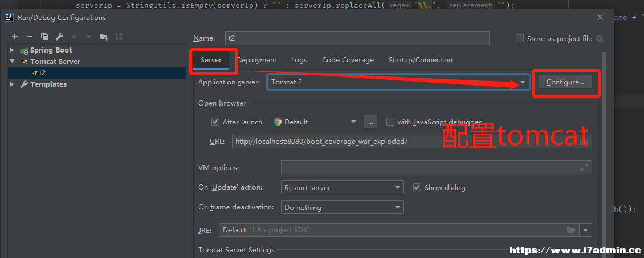This screenshot has height=258, width=644.
Task: Click the VM options input field
Action: [x=436, y=167]
